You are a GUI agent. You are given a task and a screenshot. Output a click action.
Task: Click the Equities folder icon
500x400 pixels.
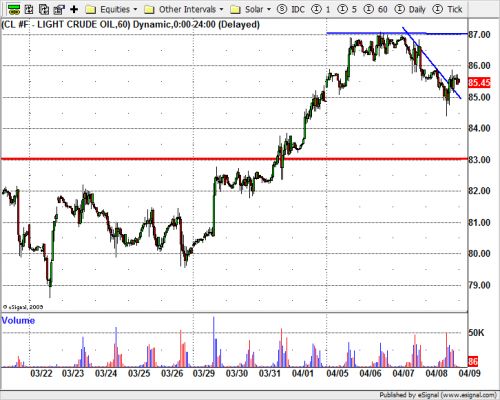tap(91, 9)
